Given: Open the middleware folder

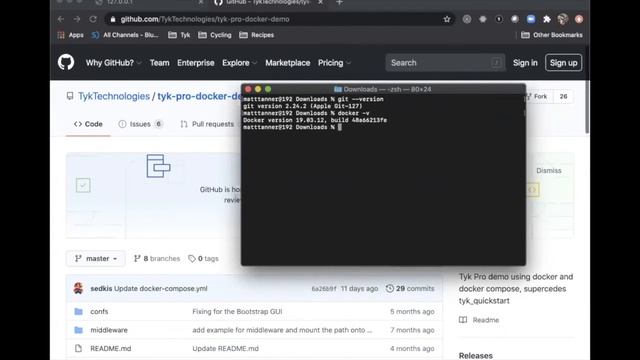Looking at the screenshot, I should coord(109,330).
